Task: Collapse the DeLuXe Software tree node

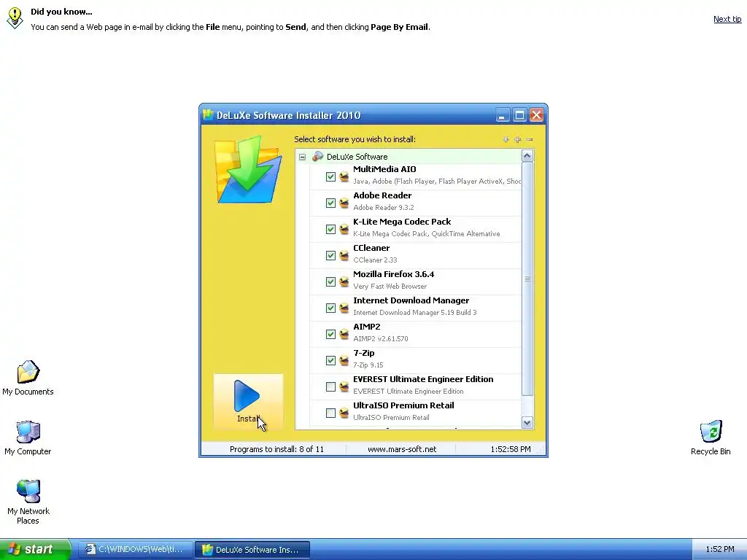Action: pyautogui.click(x=302, y=157)
